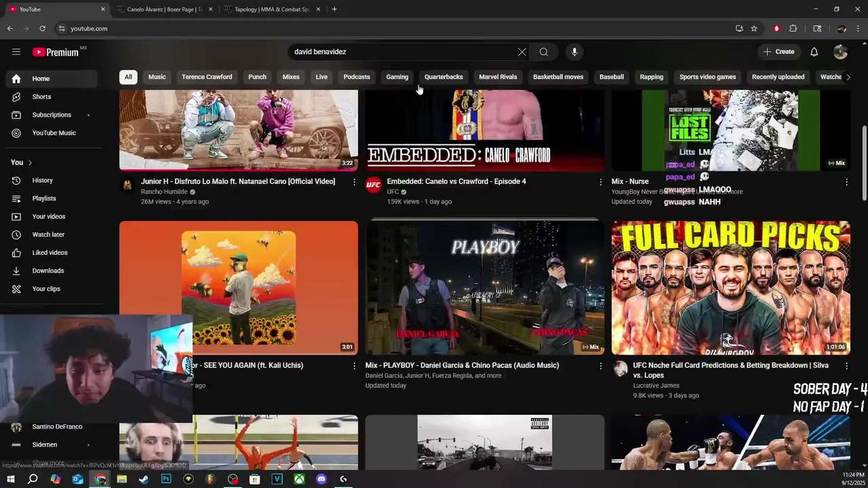
Task: Switch to the Tapology MMA browser tab
Action: click(x=271, y=9)
